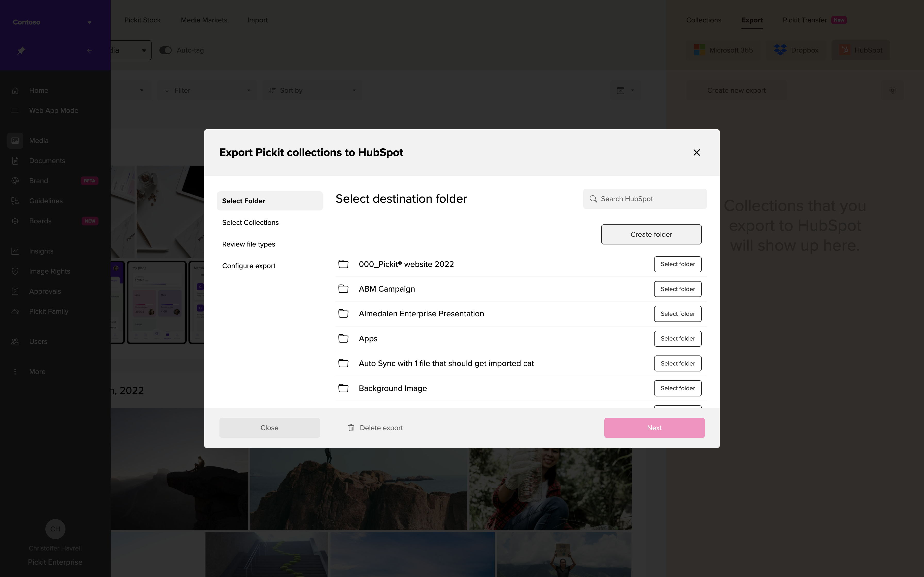The width and height of the screenshot is (924, 577).
Task: Click the pin icon in the sidebar
Action: pyautogui.click(x=21, y=50)
